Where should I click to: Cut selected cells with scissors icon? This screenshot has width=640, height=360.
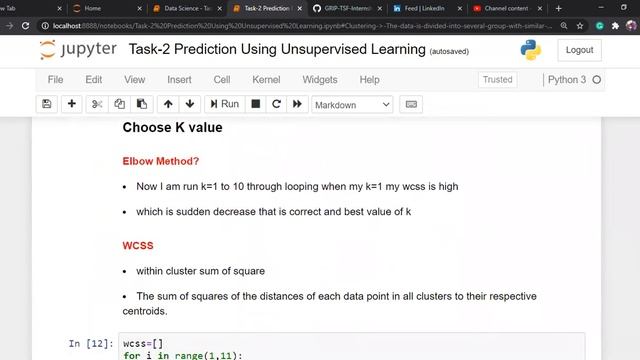pos(97,104)
